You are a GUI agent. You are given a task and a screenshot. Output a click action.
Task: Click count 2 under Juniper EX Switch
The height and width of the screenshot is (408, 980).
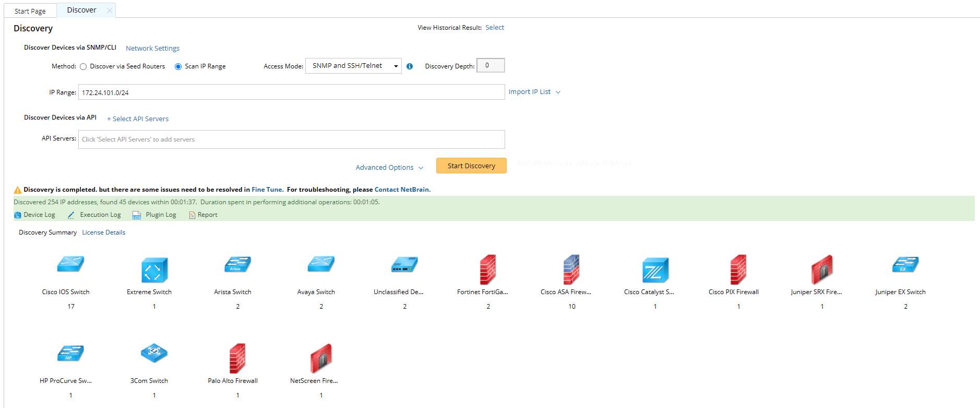[x=906, y=307]
